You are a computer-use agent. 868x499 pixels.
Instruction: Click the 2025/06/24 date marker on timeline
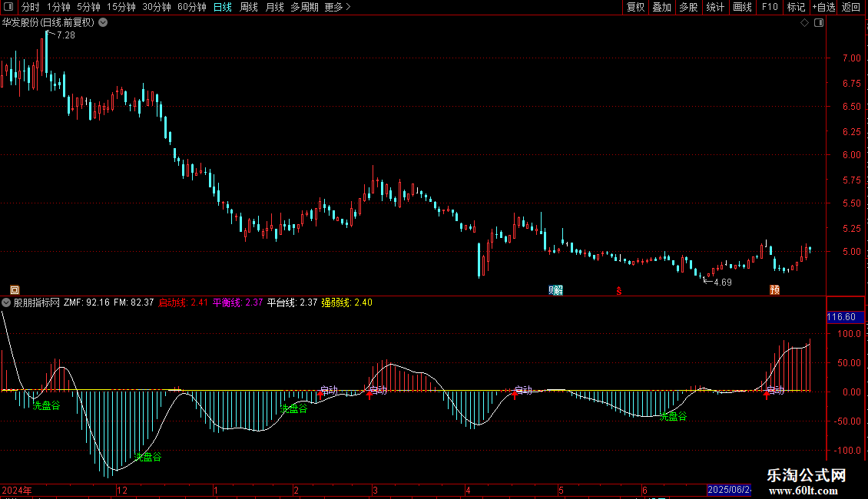728,490
